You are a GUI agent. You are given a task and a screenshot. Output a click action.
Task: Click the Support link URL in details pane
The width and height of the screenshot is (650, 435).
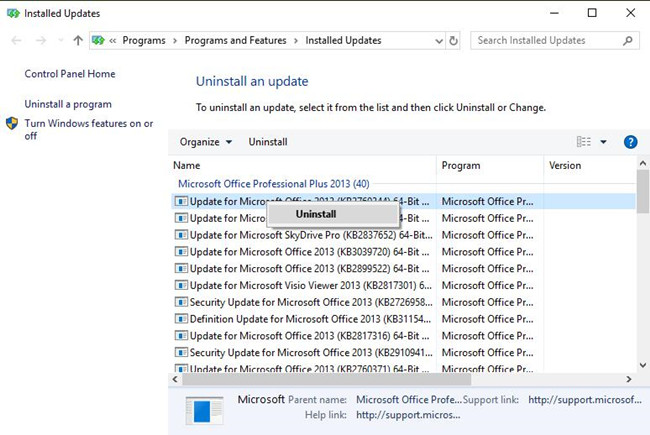pyautogui.click(x=585, y=400)
